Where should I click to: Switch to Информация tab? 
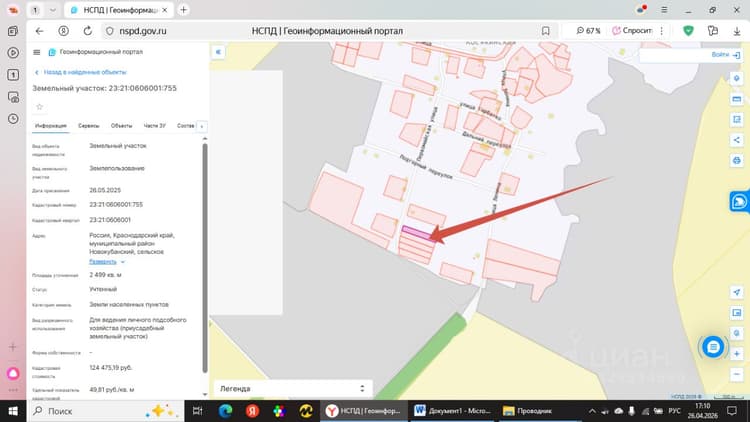[x=51, y=126]
